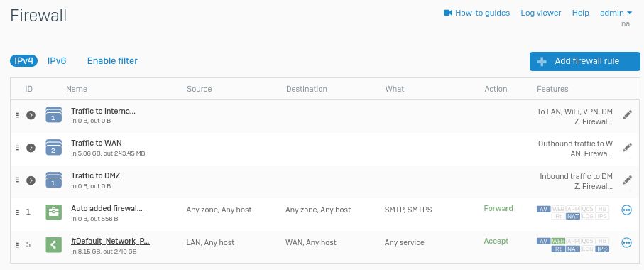Open more options for Auto added firewall rule
The width and height of the screenshot is (644, 270).
(x=626, y=210)
